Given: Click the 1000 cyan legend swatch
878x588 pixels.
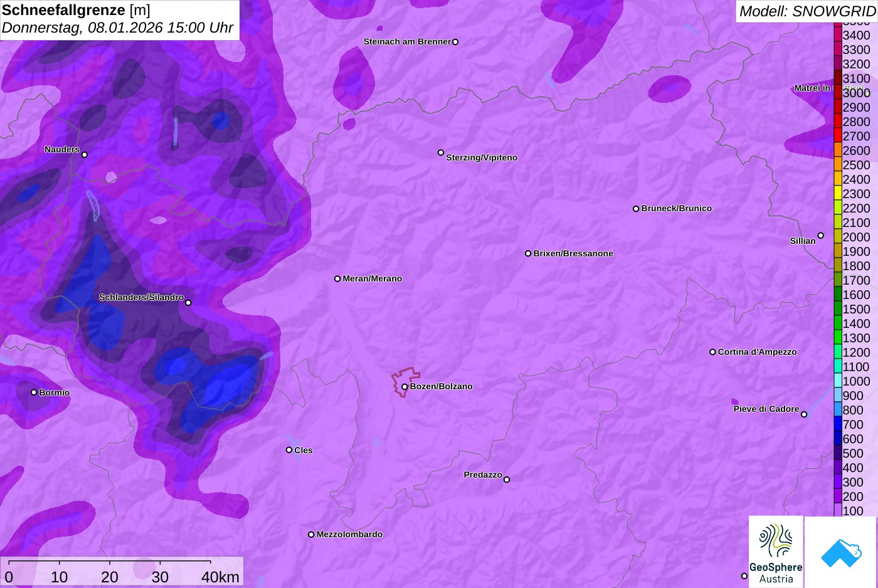Looking at the screenshot, I should tap(838, 380).
